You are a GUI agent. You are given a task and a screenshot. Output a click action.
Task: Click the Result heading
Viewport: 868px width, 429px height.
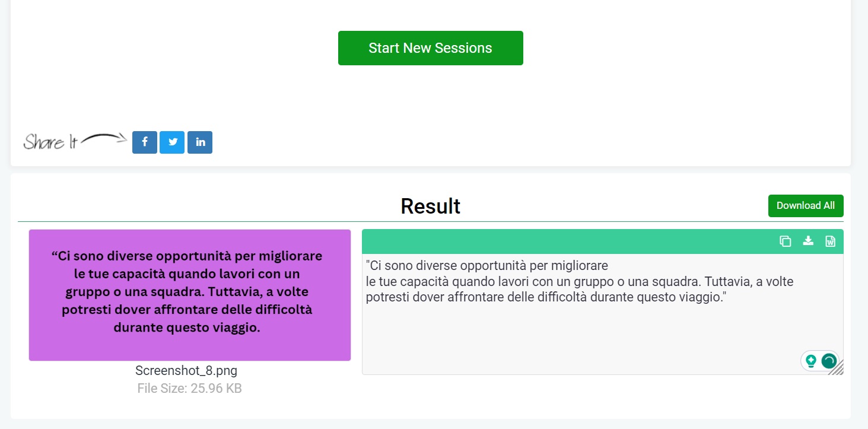430,206
